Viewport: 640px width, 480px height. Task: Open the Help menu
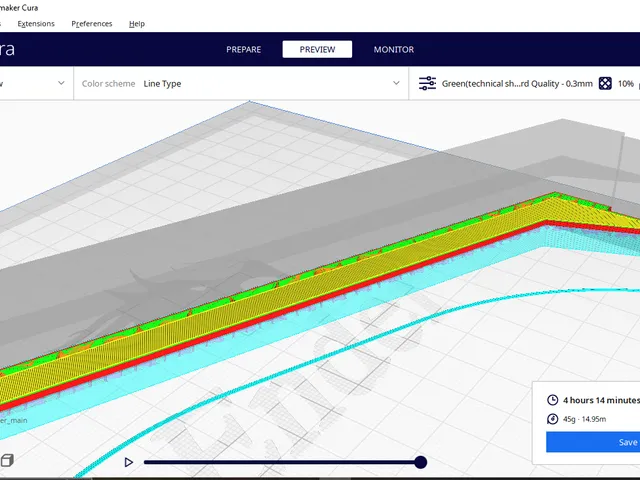point(137,24)
